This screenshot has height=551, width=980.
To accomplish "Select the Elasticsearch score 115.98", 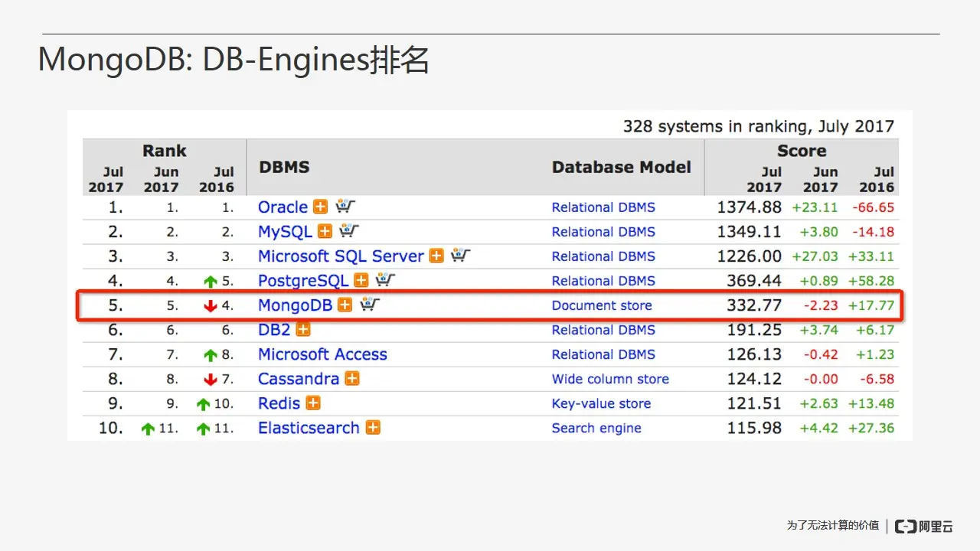I will 754,428.
